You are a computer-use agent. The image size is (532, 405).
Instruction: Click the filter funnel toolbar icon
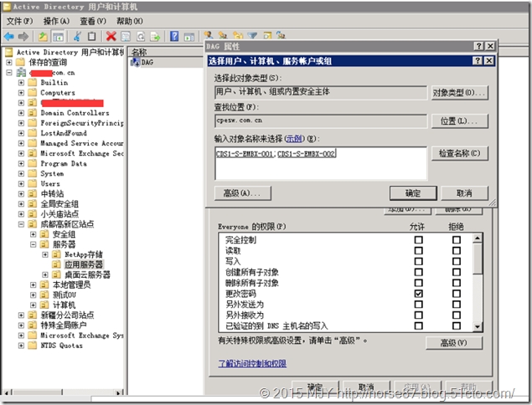click(x=252, y=37)
